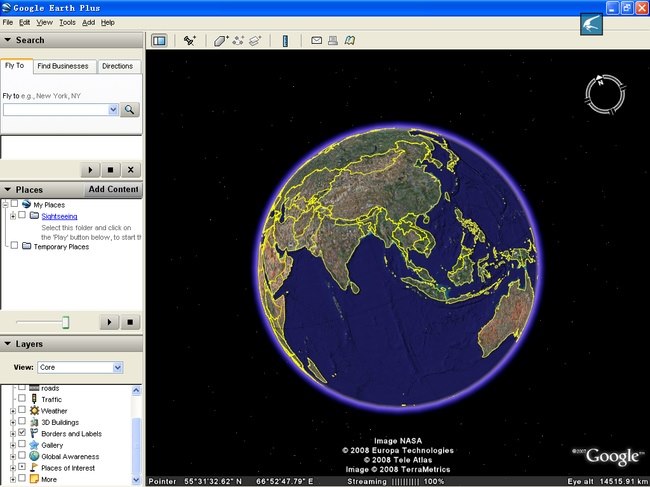Enable the Weather layer checkbox
Screen dimensions: 650x487
pos(22,410)
